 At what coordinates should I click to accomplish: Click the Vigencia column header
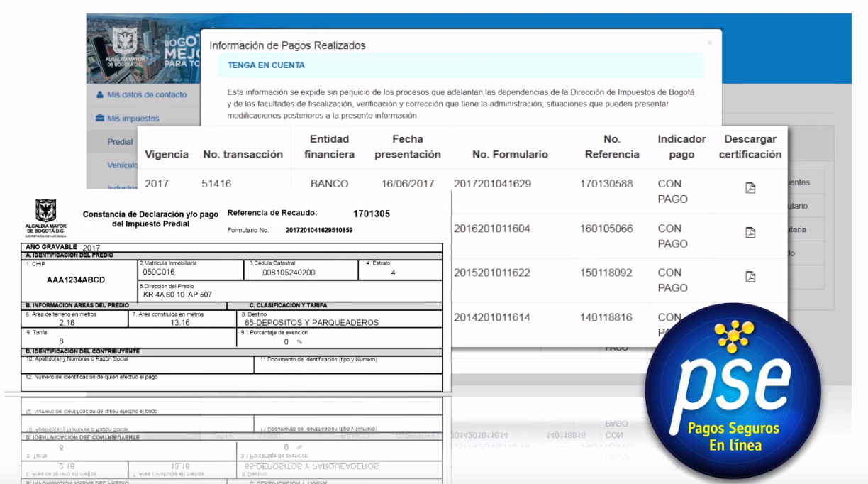click(x=167, y=154)
